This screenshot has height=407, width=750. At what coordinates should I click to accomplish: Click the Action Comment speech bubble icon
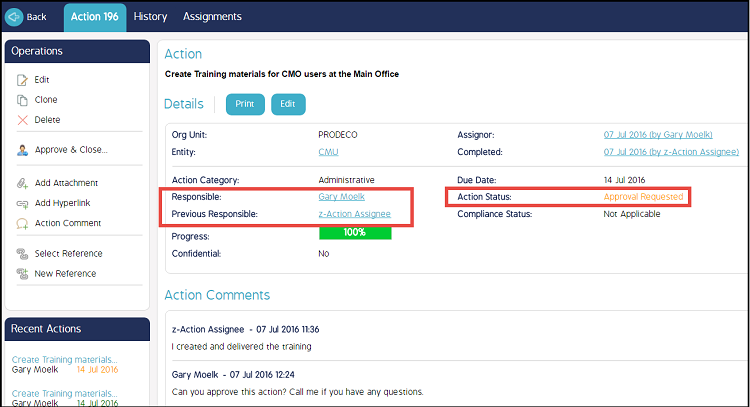[22, 223]
